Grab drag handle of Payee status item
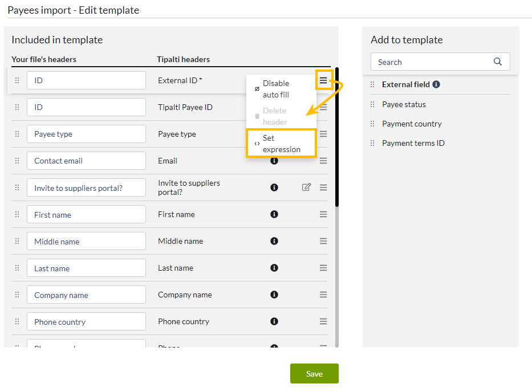 point(372,104)
